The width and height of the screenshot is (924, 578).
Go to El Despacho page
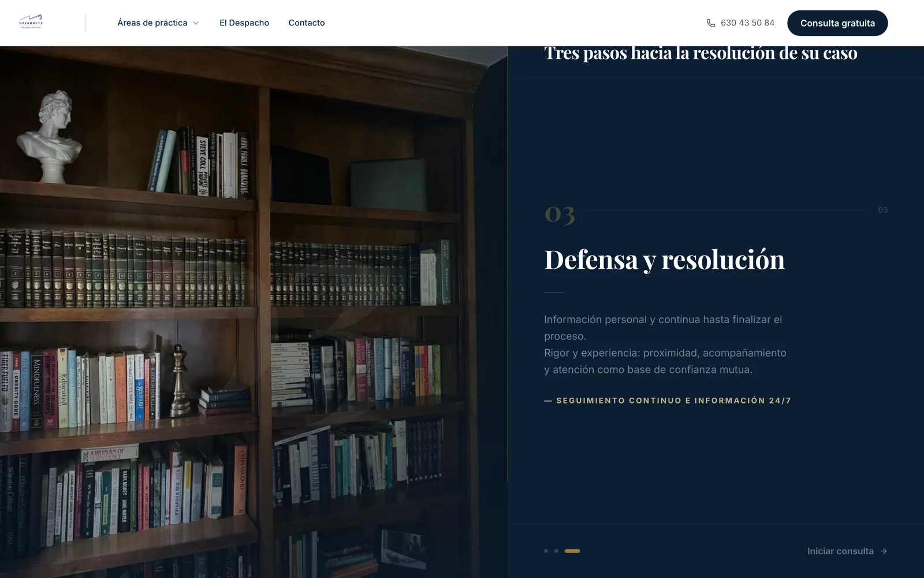244,23
